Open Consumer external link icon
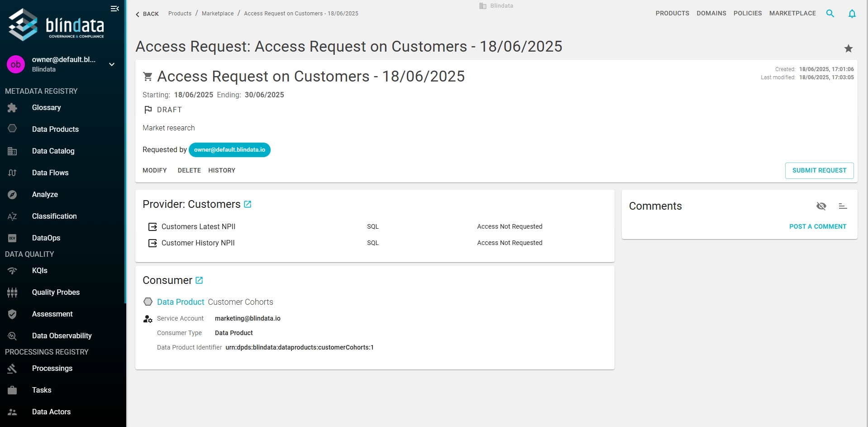The height and width of the screenshot is (427, 868). (x=199, y=280)
